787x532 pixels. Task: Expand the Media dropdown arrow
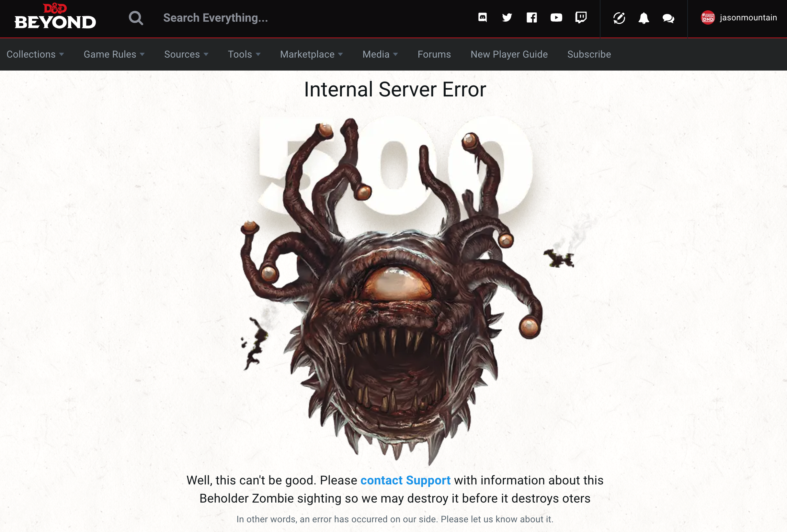(395, 54)
